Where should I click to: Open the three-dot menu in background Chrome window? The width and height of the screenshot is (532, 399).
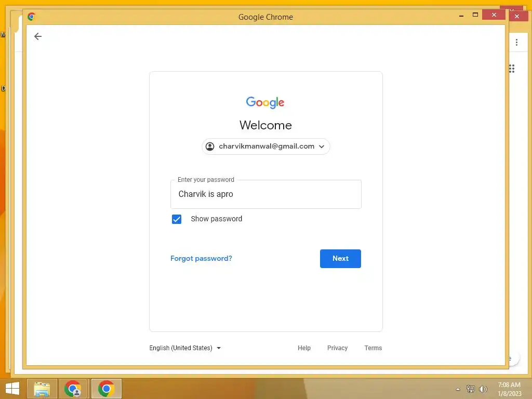516,43
